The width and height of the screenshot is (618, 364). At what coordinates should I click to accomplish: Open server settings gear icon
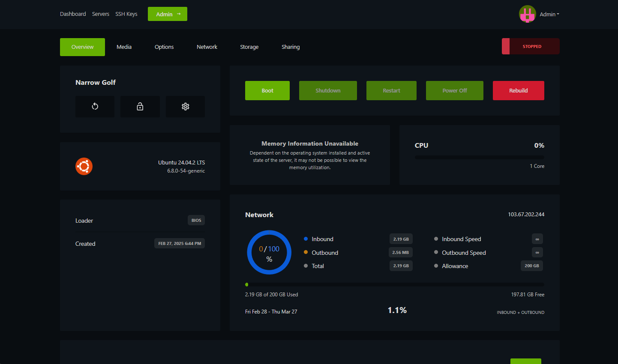(x=185, y=107)
